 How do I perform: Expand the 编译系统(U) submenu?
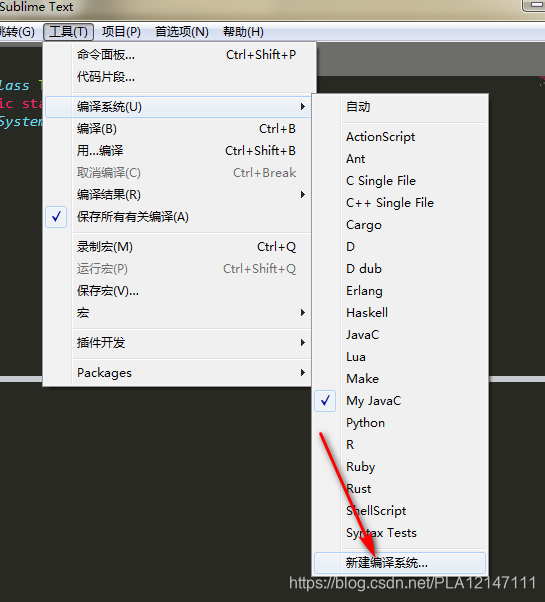pos(178,107)
